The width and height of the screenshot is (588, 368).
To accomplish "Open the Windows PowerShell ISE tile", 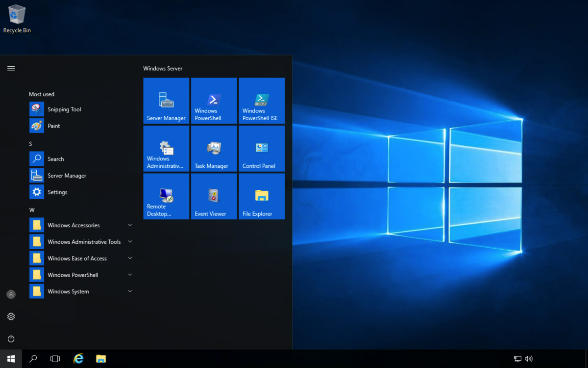I will tap(262, 101).
